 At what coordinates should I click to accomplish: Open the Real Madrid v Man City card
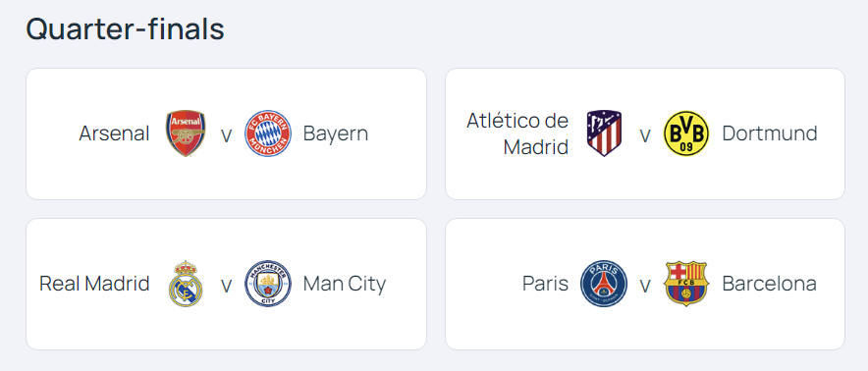227,284
